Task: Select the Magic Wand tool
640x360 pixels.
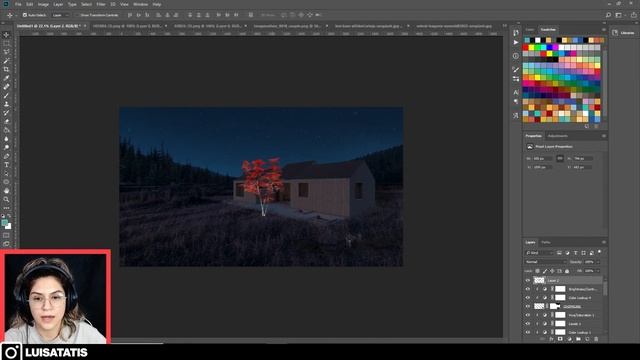Action: tap(6, 61)
